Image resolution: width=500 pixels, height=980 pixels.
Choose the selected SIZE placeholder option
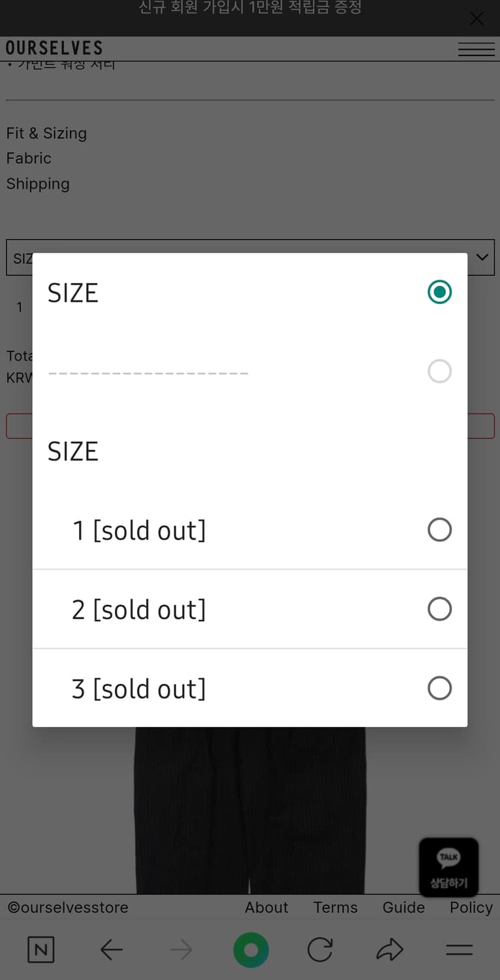coord(439,292)
